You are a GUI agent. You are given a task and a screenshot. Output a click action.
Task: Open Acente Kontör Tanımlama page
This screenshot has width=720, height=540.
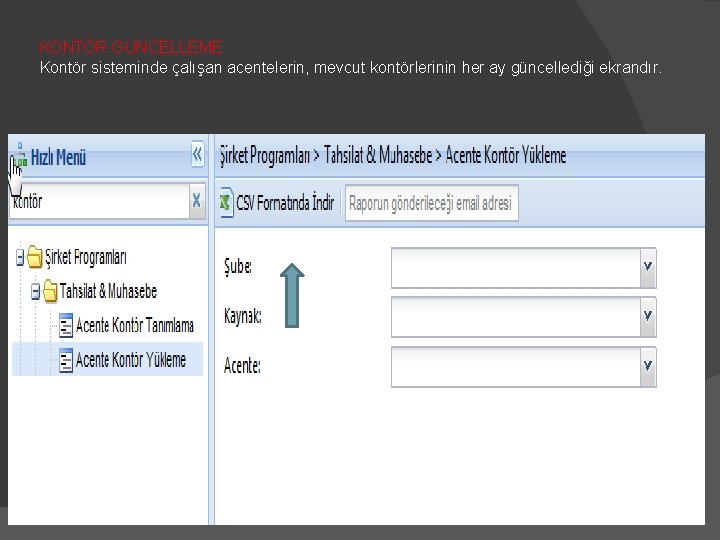tap(135, 326)
